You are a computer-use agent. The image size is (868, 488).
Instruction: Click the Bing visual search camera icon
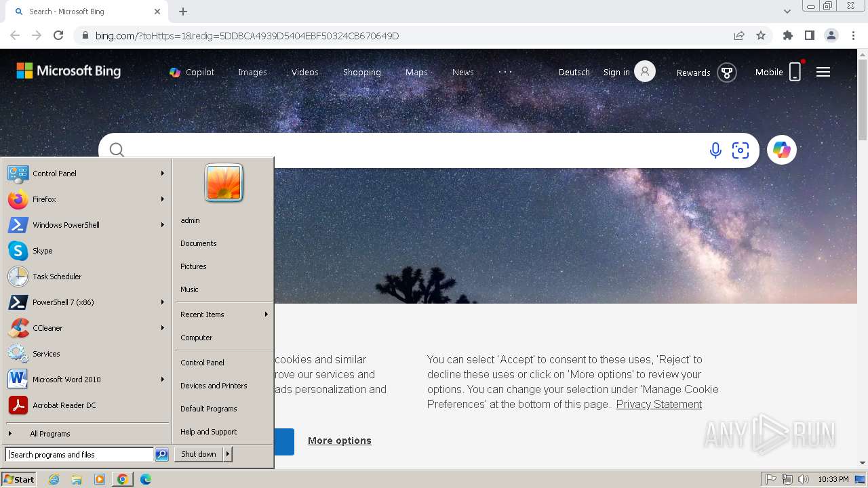pos(741,150)
